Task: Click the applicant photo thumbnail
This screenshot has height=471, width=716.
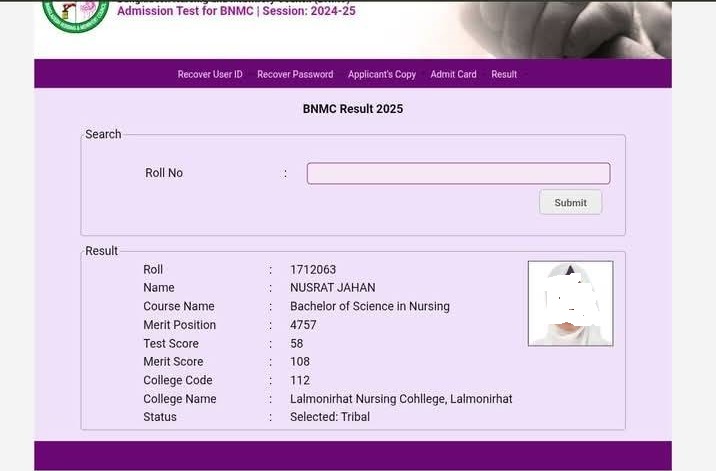Action: [570, 303]
